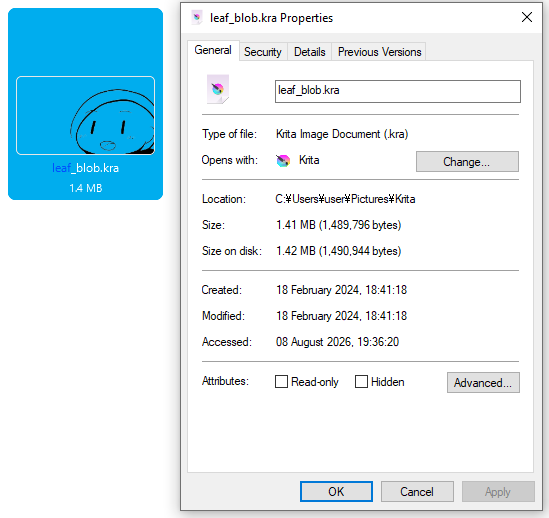Screen dimensions: 549x518
Task: Open the Previous Versions tab
Action: coord(379,52)
